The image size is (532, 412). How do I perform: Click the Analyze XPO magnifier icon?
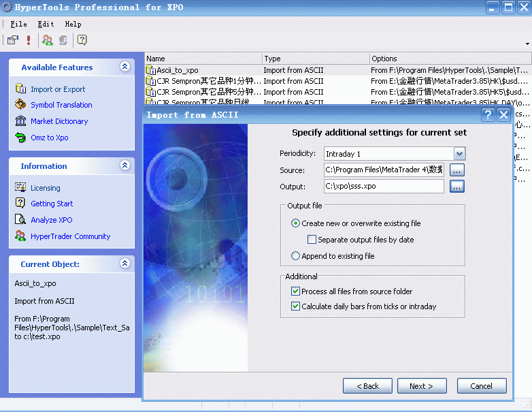[20, 219]
